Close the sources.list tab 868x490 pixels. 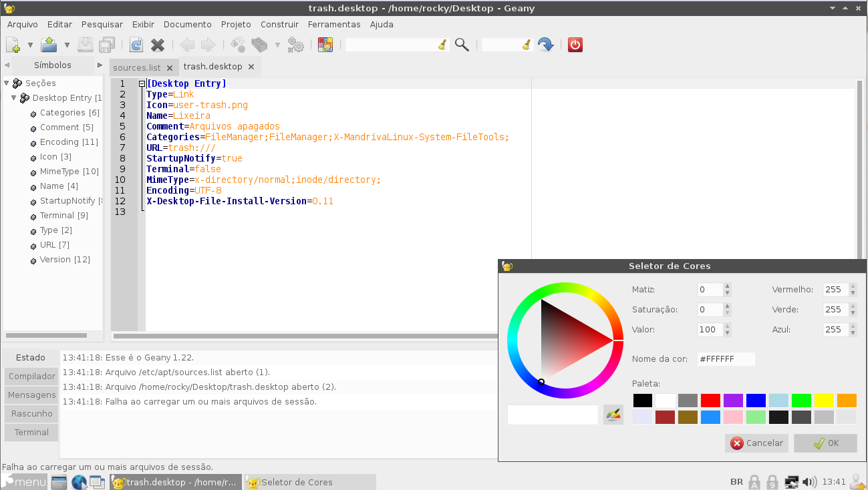(170, 67)
